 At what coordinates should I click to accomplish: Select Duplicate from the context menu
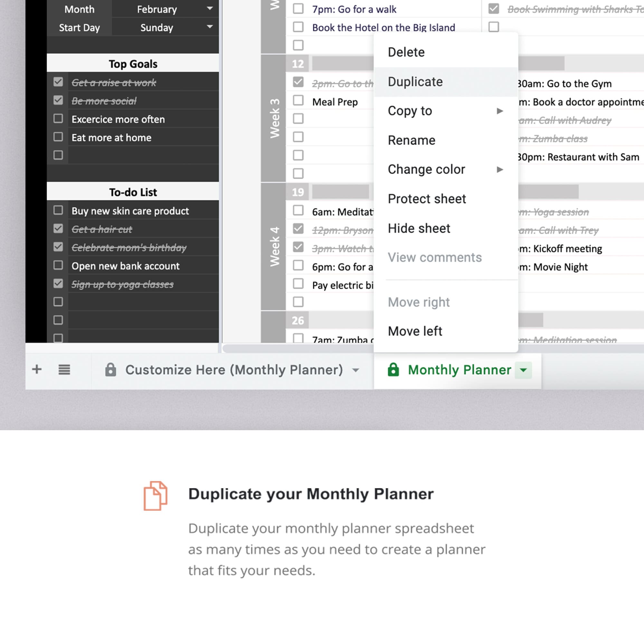pyautogui.click(x=415, y=82)
